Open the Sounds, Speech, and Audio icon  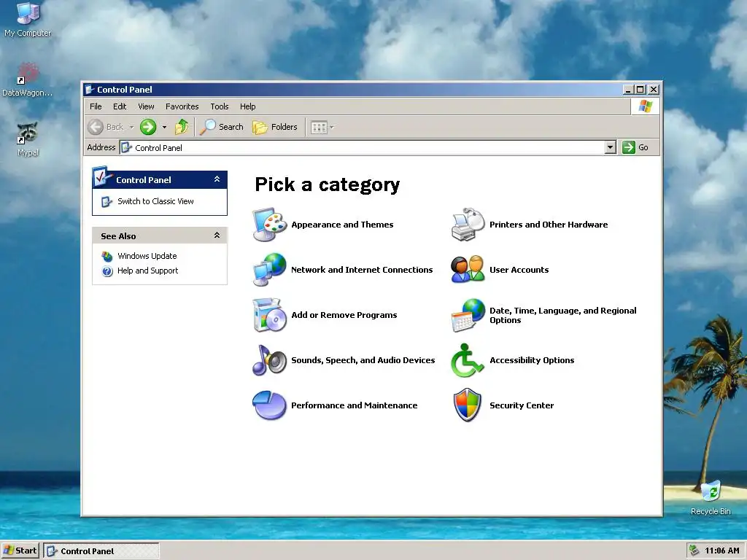coord(269,360)
